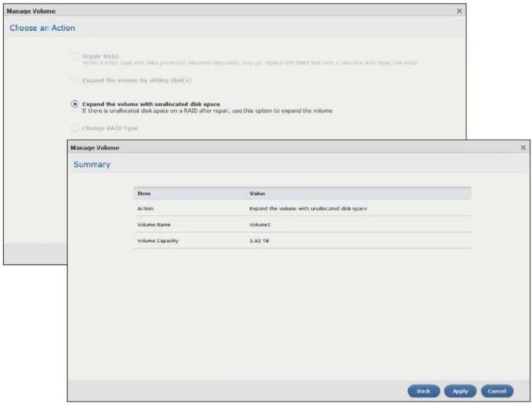The width and height of the screenshot is (532, 404).
Task: Click the Item column header
Action: tap(189, 193)
